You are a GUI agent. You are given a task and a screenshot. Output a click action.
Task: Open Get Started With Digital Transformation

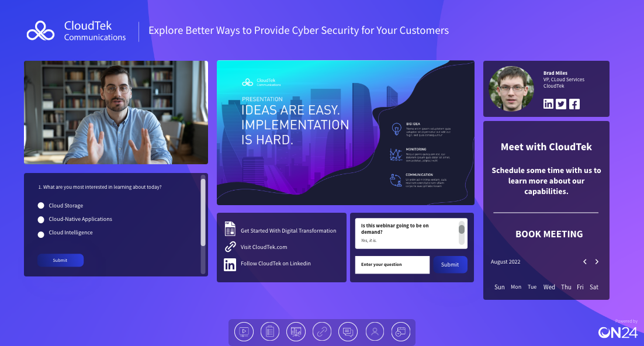(288, 230)
